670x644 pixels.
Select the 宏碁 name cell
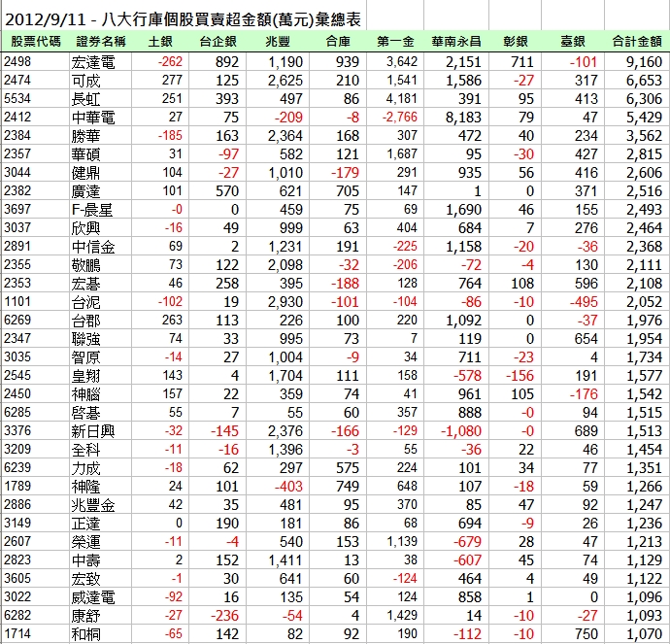tap(85, 284)
